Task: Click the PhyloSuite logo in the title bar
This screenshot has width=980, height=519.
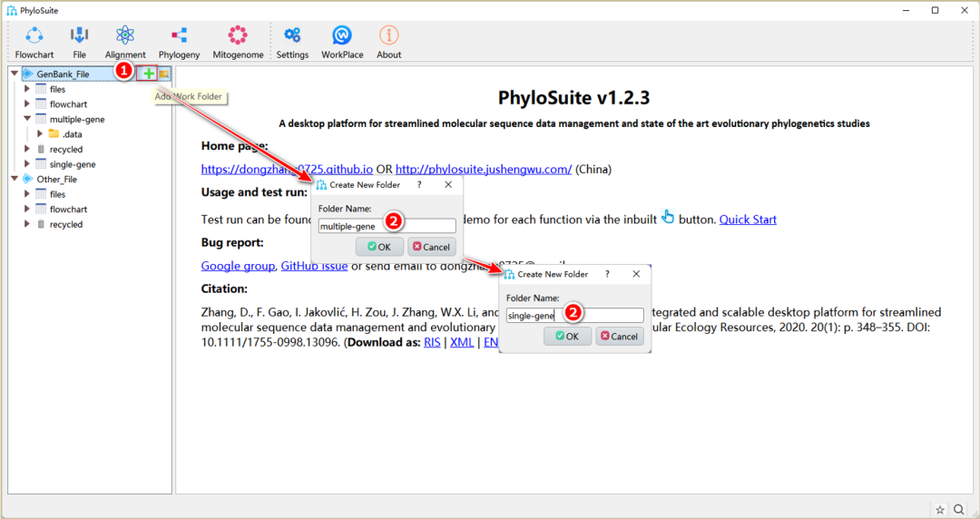Action: (11, 11)
